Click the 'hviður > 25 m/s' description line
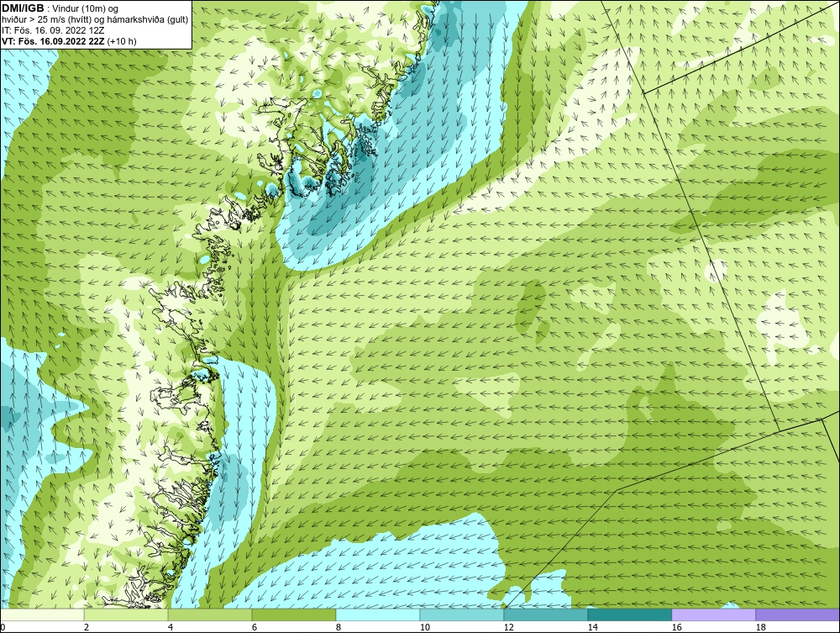This screenshot has width=840, height=633. (x=95, y=20)
